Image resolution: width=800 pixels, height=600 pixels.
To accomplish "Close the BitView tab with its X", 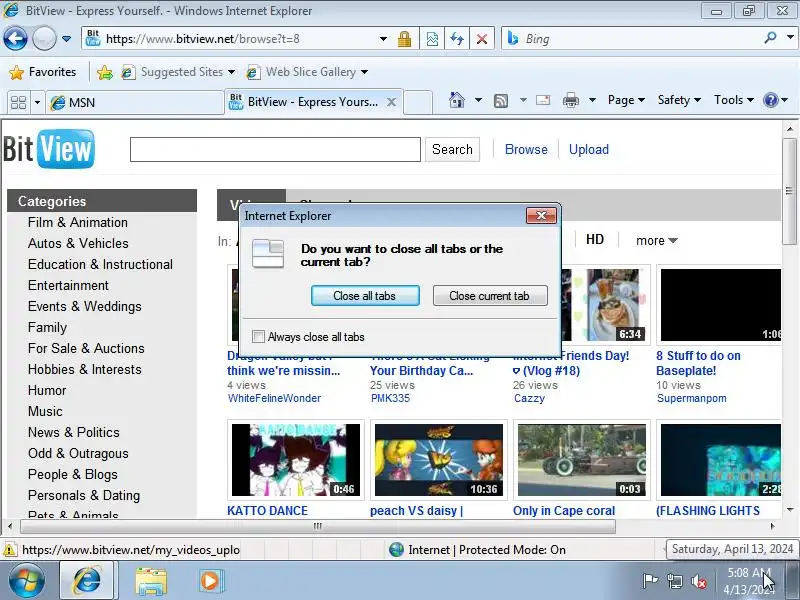I will (391, 102).
